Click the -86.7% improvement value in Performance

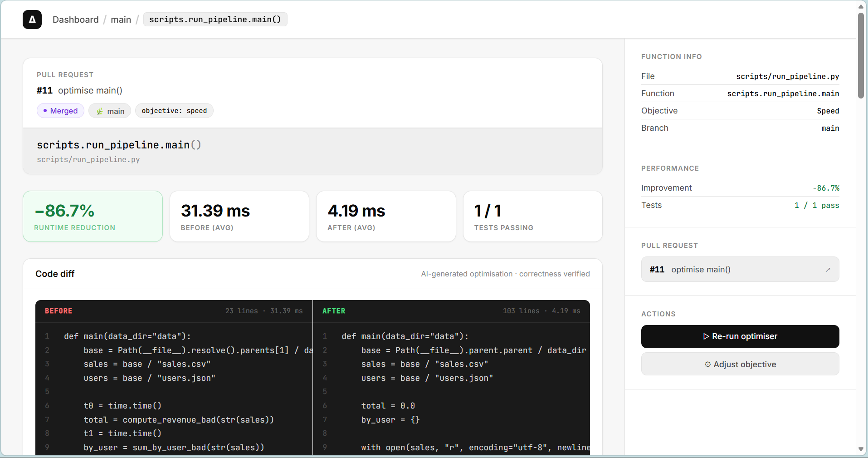click(x=826, y=188)
